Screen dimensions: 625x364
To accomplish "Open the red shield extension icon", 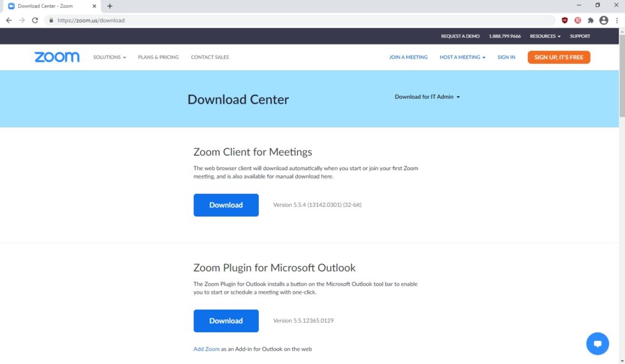I will tap(565, 20).
